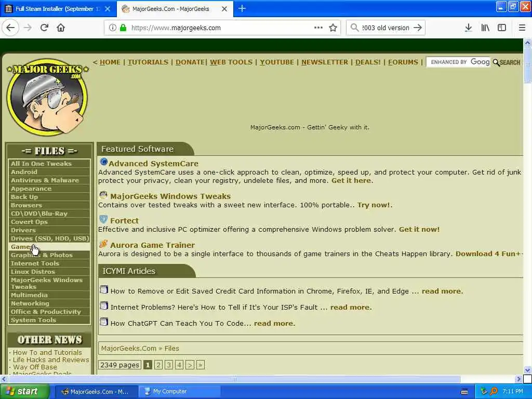Click the MajorGeeks Windows Tweaks icon
This screenshot has height=399, width=532.
[x=103, y=195]
